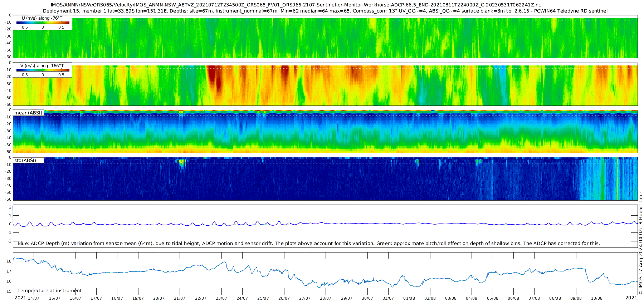Click the Deployment 15 metadata line
644x304 pixels.
click(325, 11)
